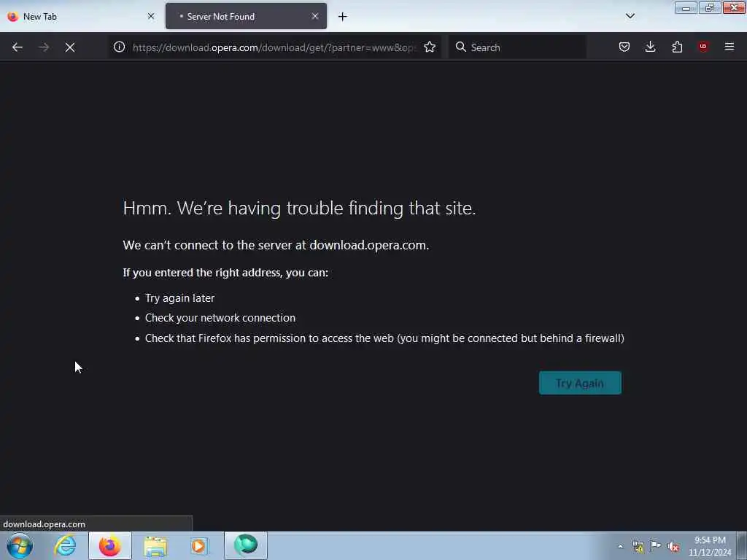Expand the list all tabs dropdown
The width and height of the screenshot is (747, 560).
pyautogui.click(x=630, y=16)
